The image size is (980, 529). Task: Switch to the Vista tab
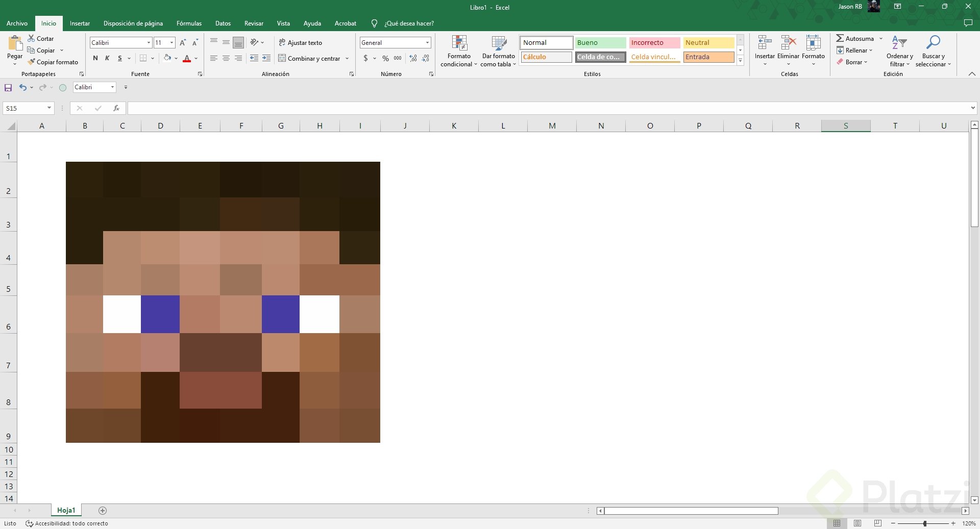pos(283,23)
